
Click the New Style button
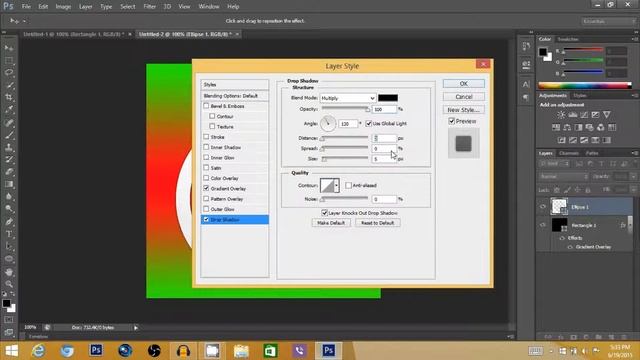464,110
